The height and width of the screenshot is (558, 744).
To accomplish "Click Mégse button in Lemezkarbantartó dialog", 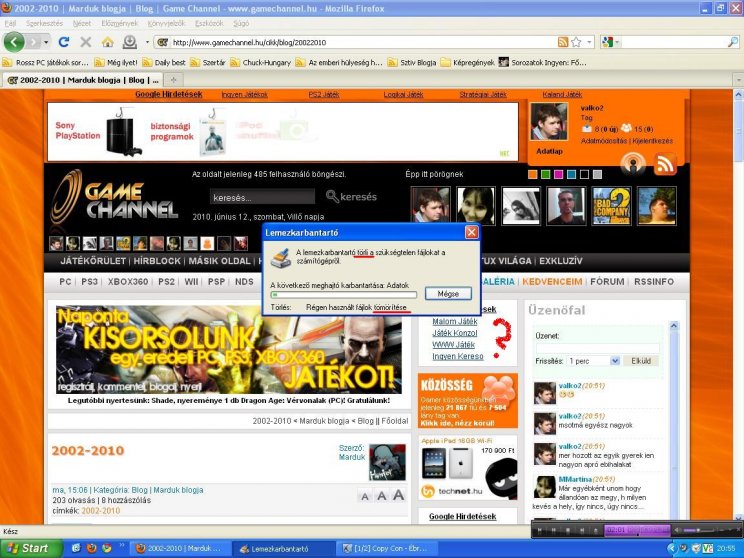I will tap(448, 294).
